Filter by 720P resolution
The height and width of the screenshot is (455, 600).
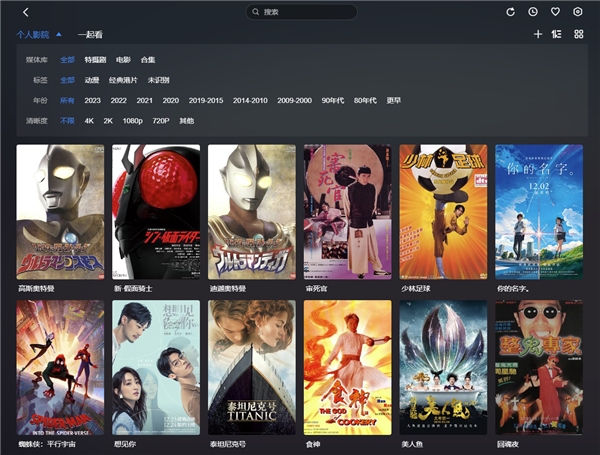(x=161, y=121)
